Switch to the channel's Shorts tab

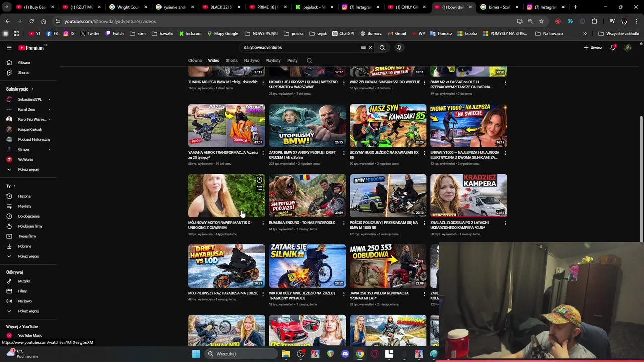tap(232, 60)
